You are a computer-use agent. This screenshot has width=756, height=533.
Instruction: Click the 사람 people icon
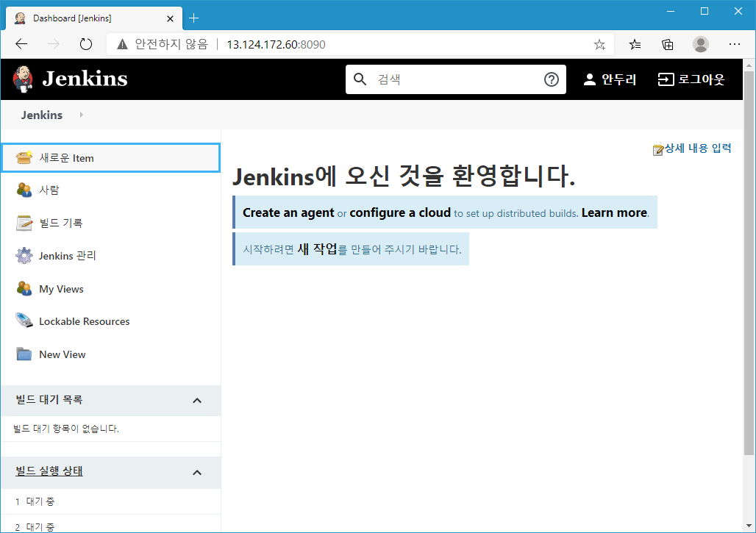pyautogui.click(x=24, y=190)
